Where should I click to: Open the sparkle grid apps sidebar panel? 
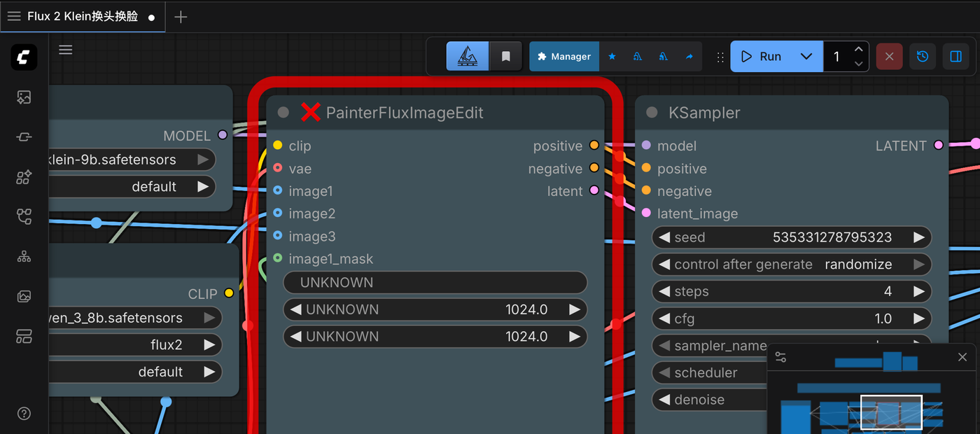tap(24, 177)
